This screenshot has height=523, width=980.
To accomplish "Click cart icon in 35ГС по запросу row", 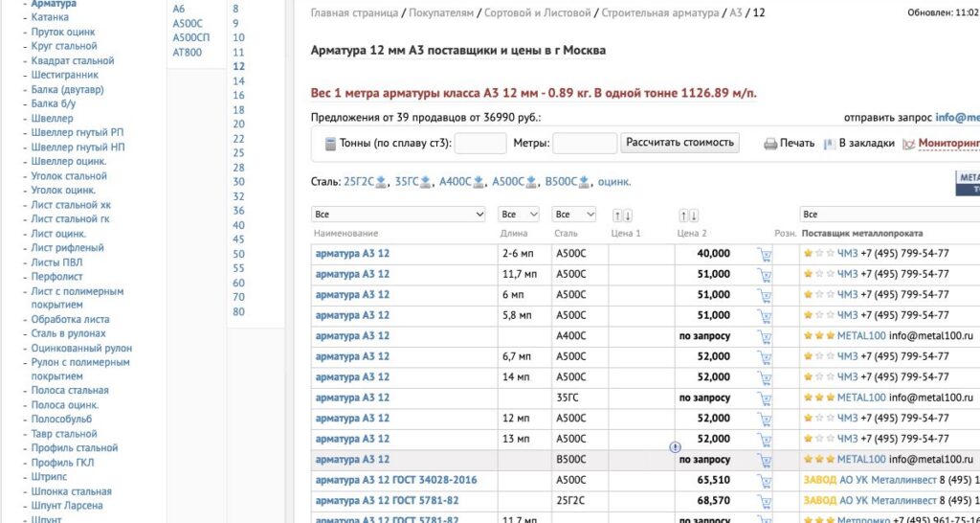I will 765,398.
